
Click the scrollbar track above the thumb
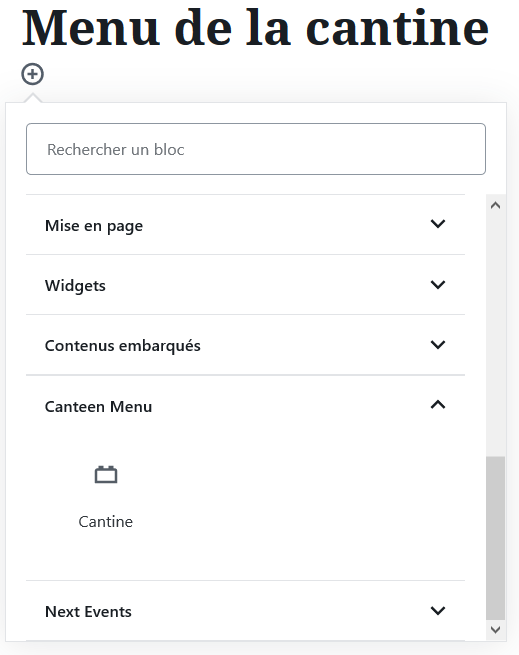pyautogui.click(x=496, y=334)
